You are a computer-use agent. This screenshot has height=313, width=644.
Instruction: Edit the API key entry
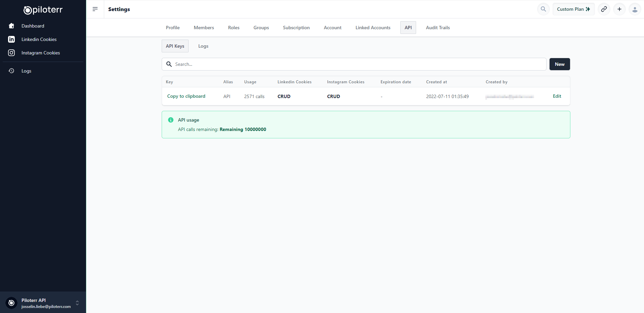click(x=557, y=96)
